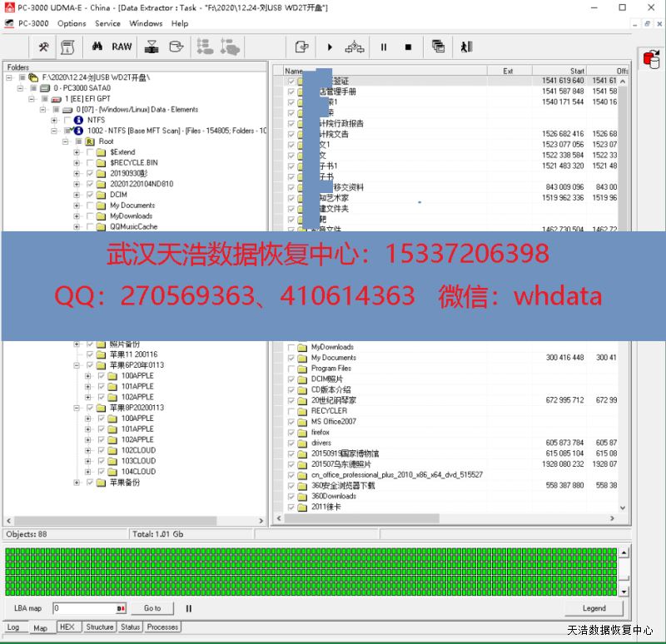Expand the 102CLOUD folder node

(x=88, y=450)
